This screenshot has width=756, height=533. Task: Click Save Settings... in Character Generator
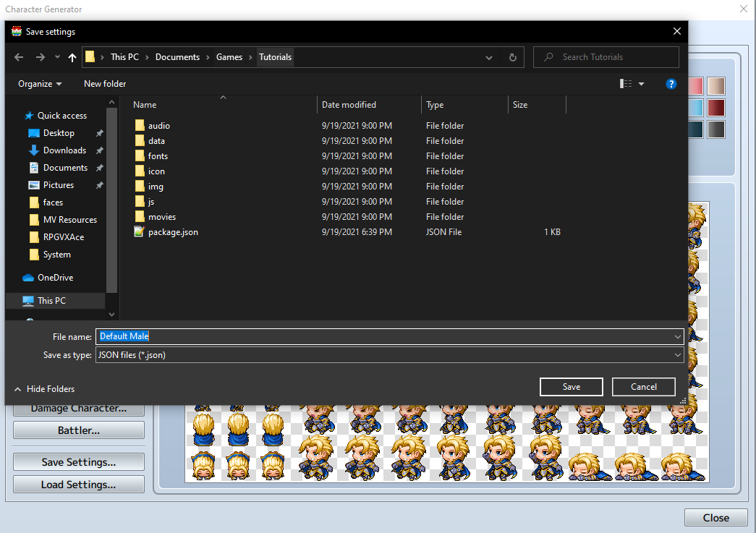pyautogui.click(x=79, y=462)
